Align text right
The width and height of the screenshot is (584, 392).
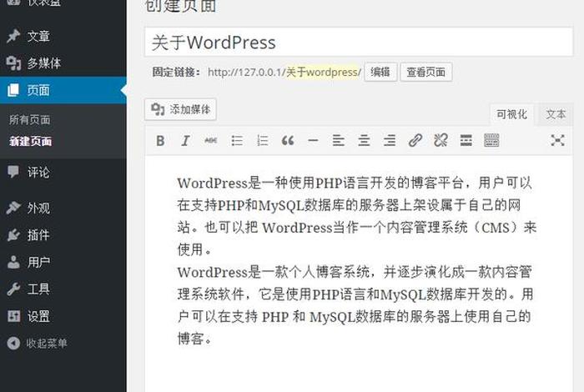click(x=390, y=141)
